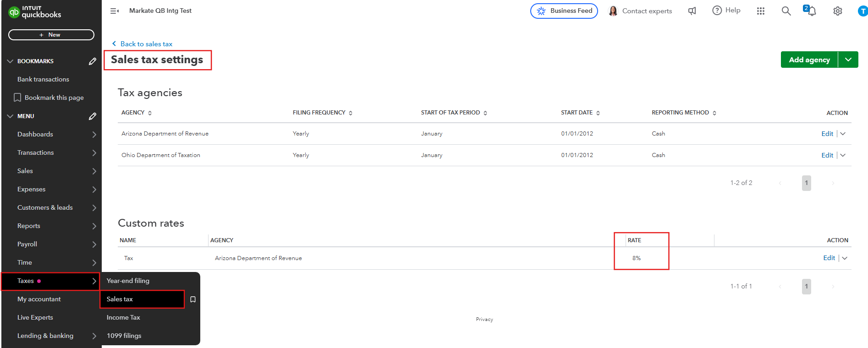Select page 1 of Custom rates
868x348 pixels.
tap(807, 287)
